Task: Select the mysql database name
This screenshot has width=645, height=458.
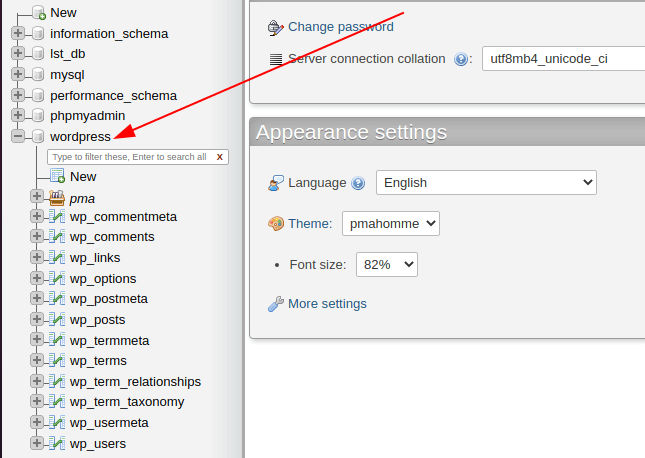Action: [67, 75]
